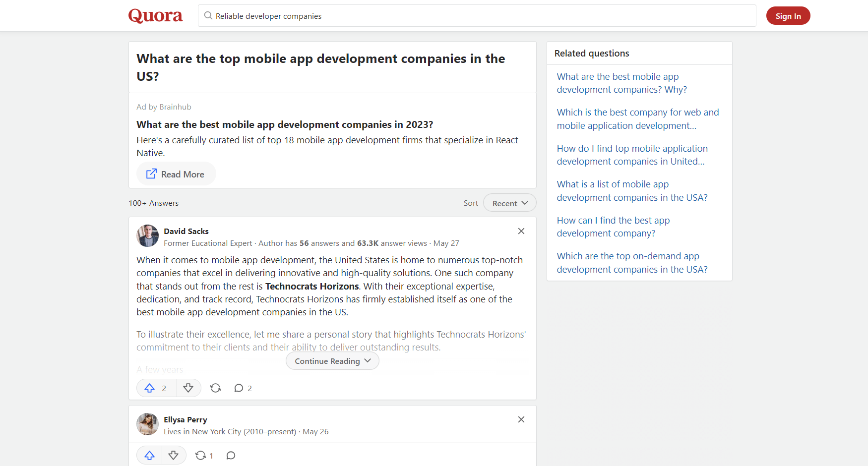Click the 'Related questions' heading

(592, 54)
